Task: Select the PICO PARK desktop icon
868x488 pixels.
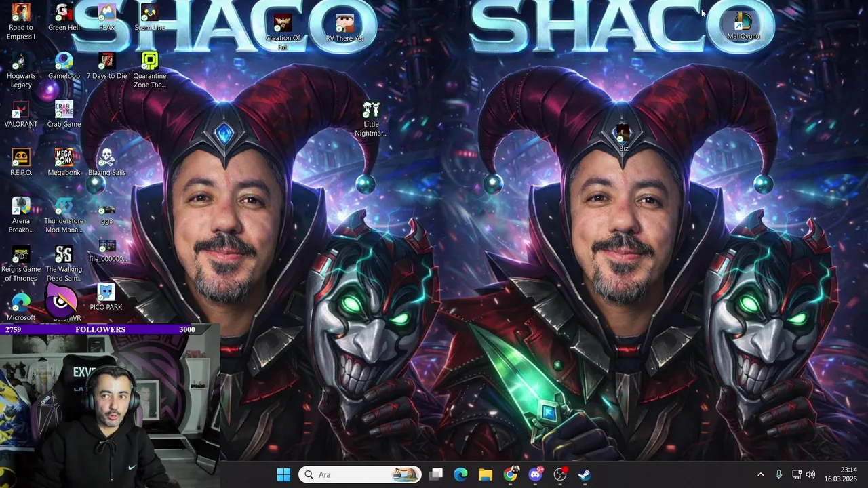Action: 106,298
